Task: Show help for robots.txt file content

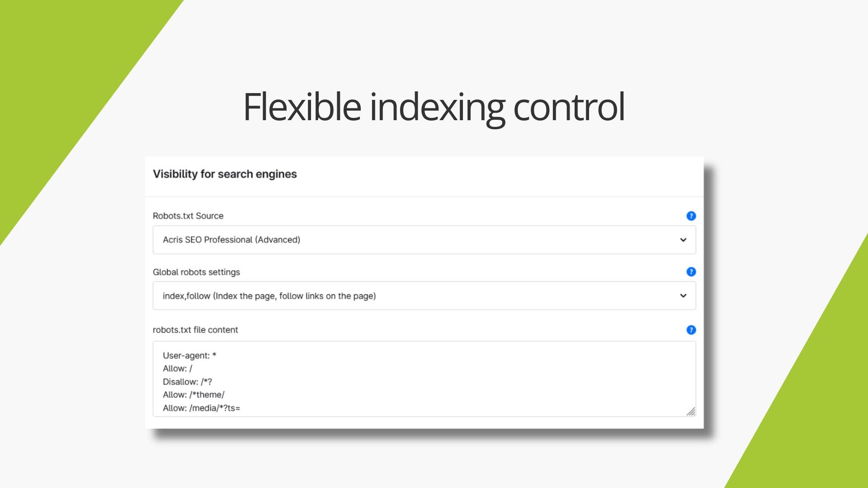Action: tap(691, 330)
